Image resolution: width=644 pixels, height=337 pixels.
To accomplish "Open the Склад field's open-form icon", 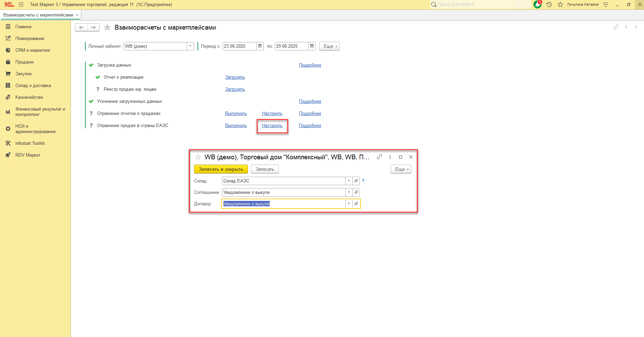I will point(356,181).
